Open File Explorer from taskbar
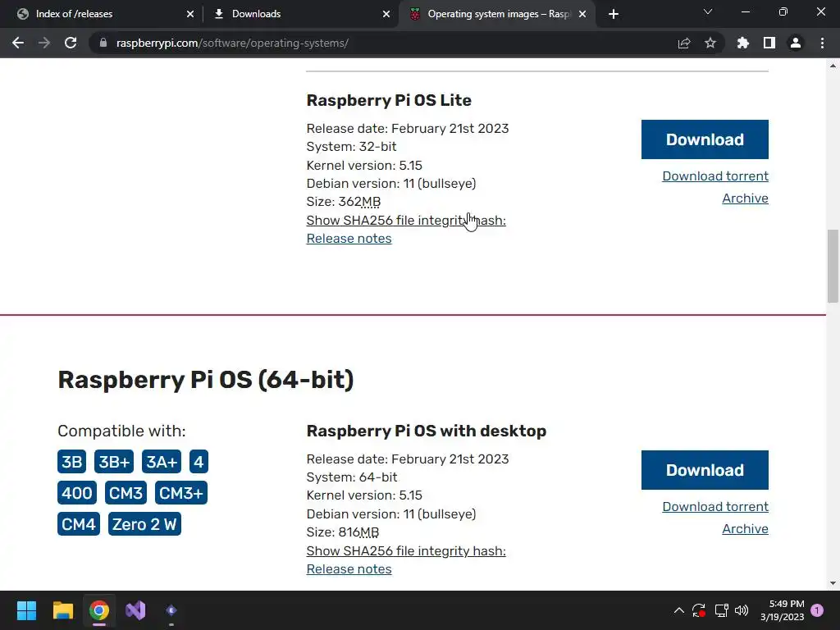840x630 pixels. tap(62, 610)
